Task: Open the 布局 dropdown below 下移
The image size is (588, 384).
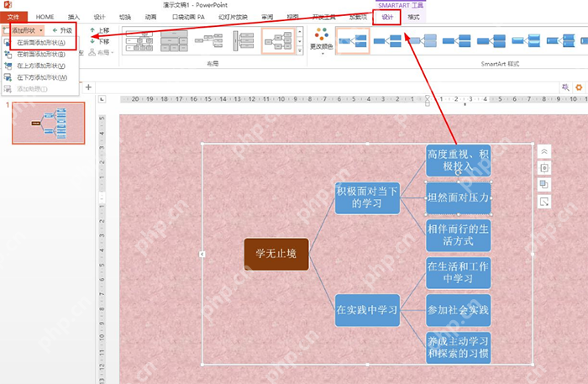Action: point(102,52)
